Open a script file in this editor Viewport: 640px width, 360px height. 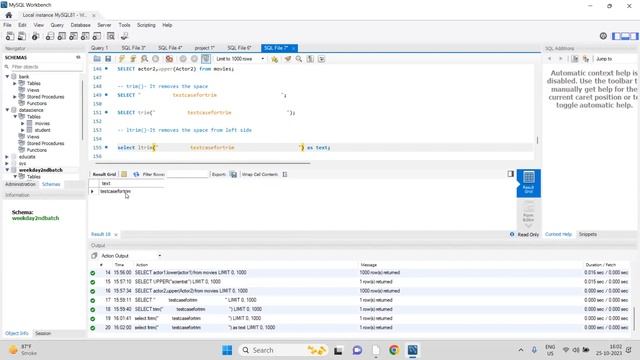[97, 59]
